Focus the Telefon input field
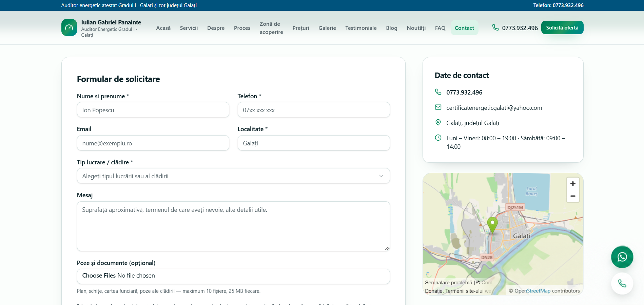 click(314, 110)
